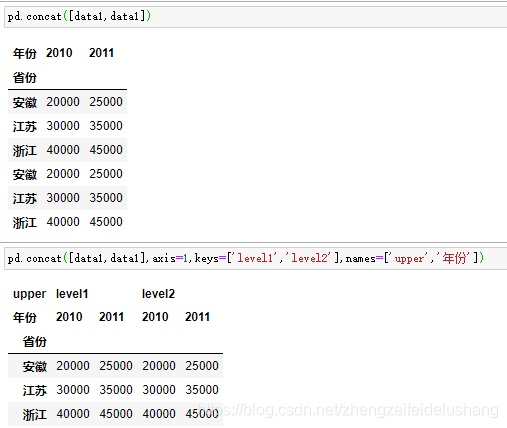Select 35000 in second 江苏 row of top table
Viewport: 507px width, 428px height.
pyautogui.click(x=106, y=198)
